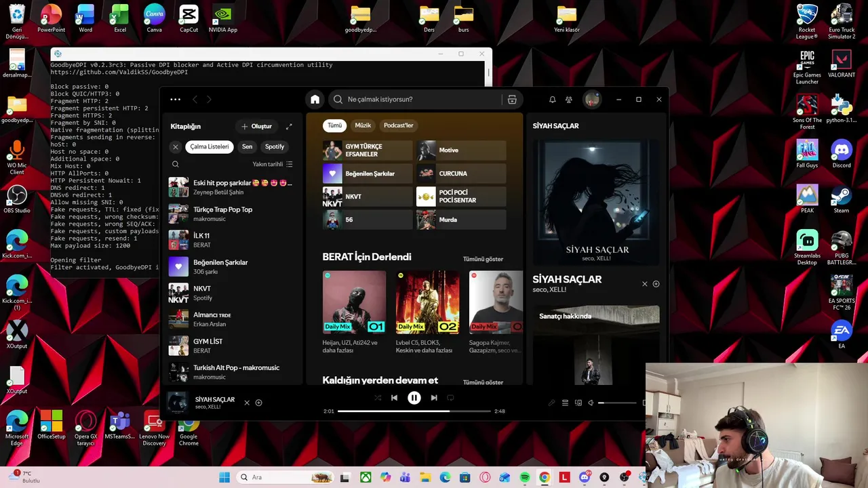The width and height of the screenshot is (868, 488).
Task: Click Windows taskbar search box
Action: 285,477
